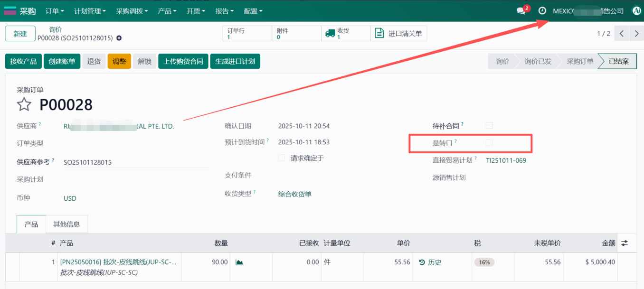Go to next record with right pager arrow

click(636, 33)
